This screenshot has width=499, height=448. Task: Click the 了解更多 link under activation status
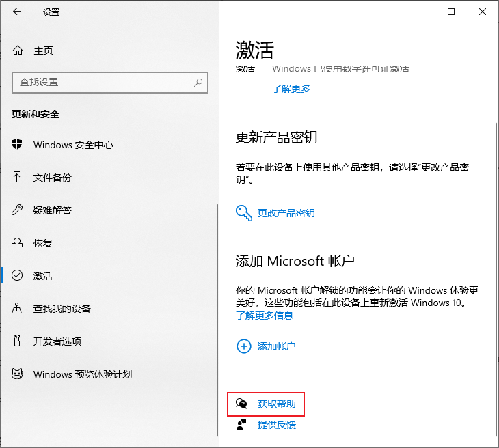pos(291,89)
